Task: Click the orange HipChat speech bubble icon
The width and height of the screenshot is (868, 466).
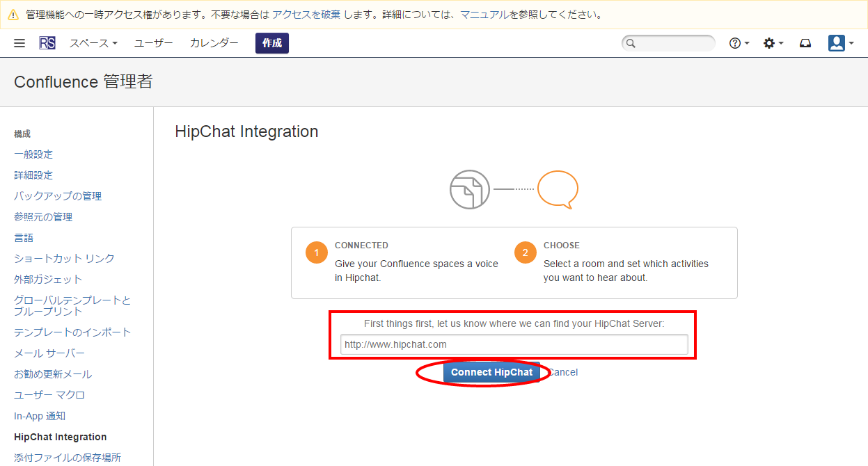Action: point(558,189)
